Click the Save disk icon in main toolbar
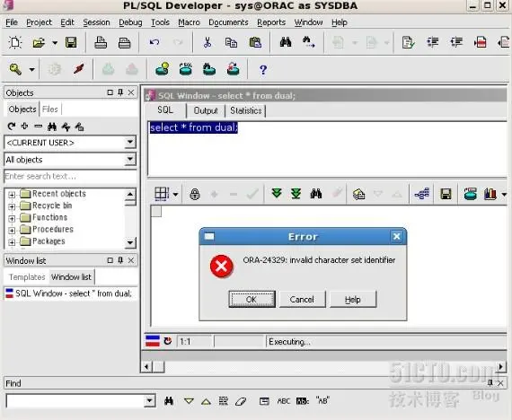The image size is (512, 420). pos(71,42)
